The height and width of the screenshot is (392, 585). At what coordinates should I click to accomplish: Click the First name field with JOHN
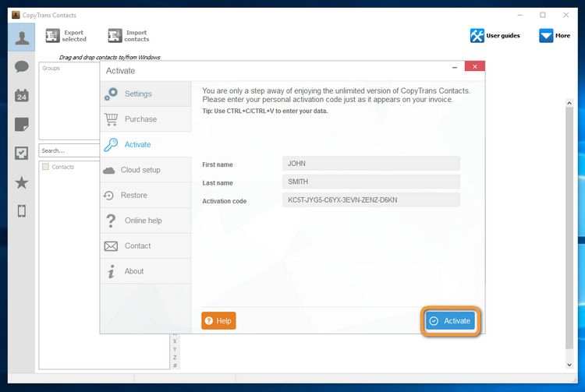(371, 164)
